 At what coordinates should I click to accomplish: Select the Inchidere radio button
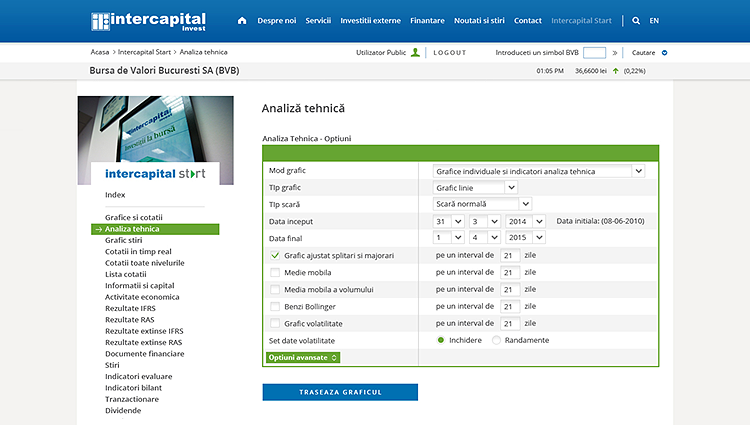click(x=441, y=340)
